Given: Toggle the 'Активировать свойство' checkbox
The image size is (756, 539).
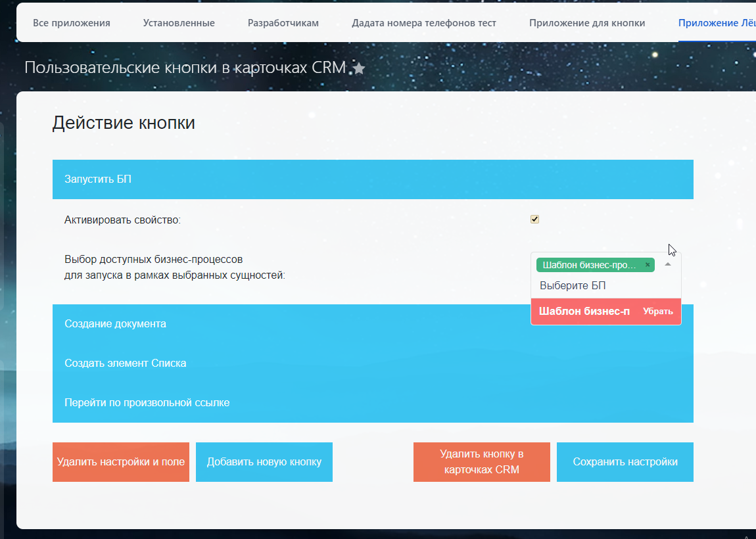Looking at the screenshot, I should pyautogui.click(x=534, y=220).
